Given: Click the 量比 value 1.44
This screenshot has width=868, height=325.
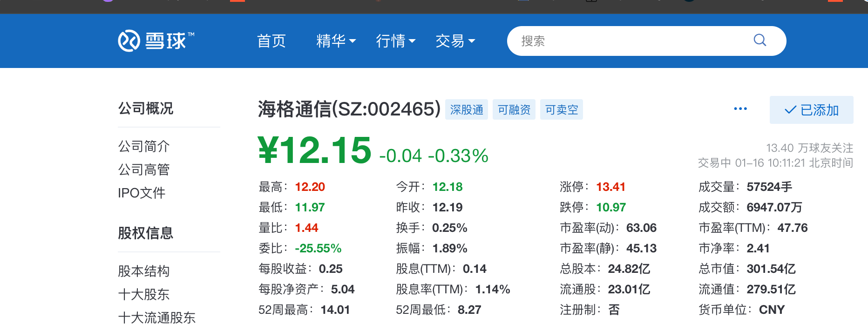Looking at the screenshot, I should click(307, 228).
